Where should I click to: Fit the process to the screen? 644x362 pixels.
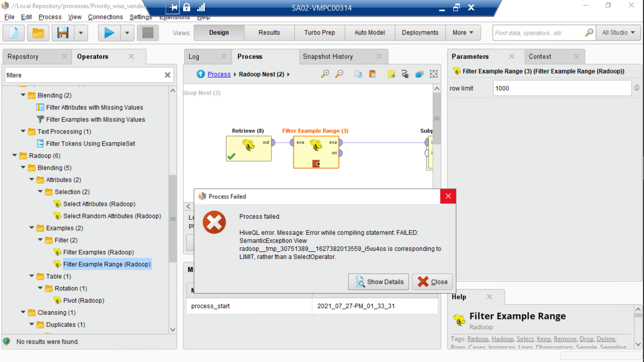434,74
